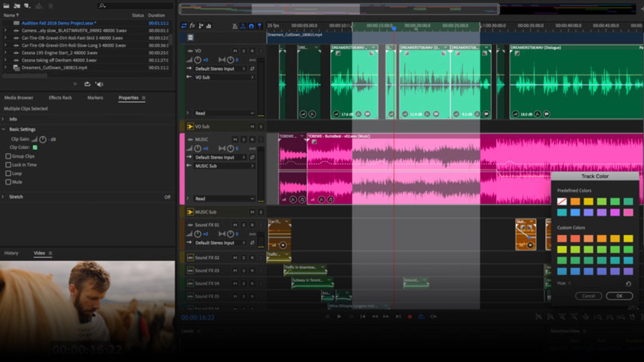Toggle the Files panel auto-play speaker icon
Screen dimensions: 644x362
pos(99,84)
